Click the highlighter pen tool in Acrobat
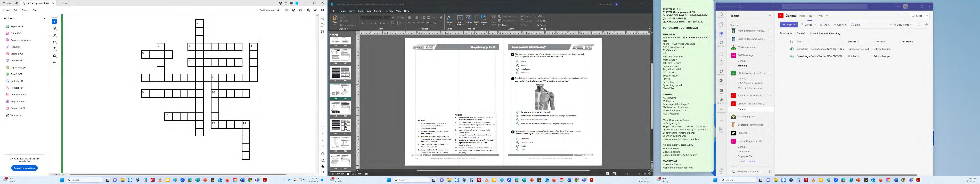The image size is (980, 184). coord(54,35)
